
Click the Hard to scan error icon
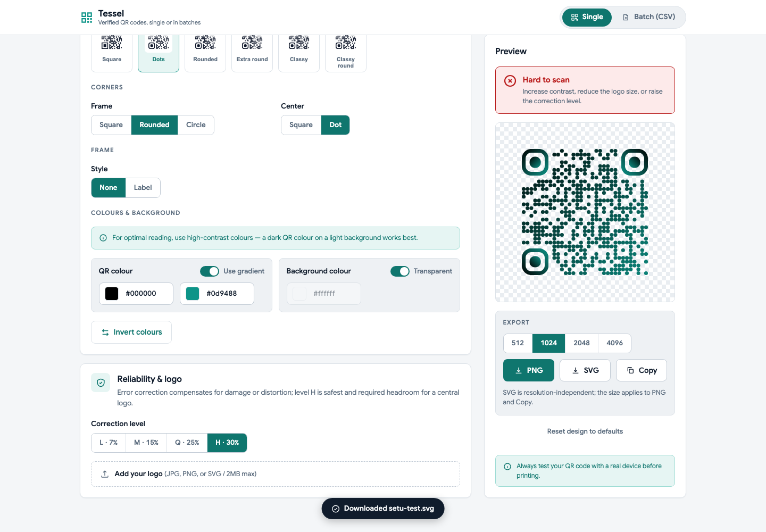pyautogui.click(x=510, y=81)
